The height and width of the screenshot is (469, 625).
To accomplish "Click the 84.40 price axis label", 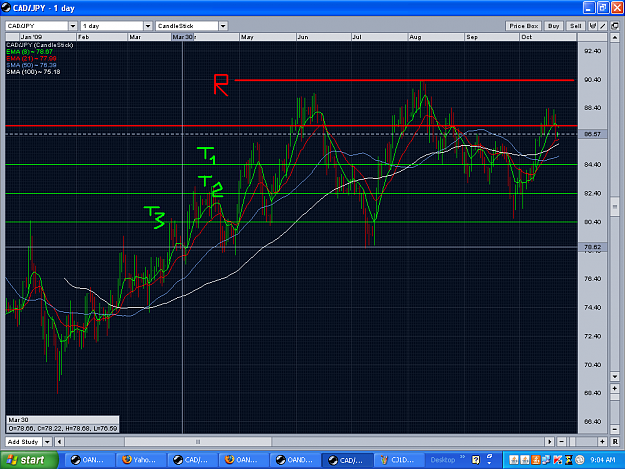I will click(592, 165).
